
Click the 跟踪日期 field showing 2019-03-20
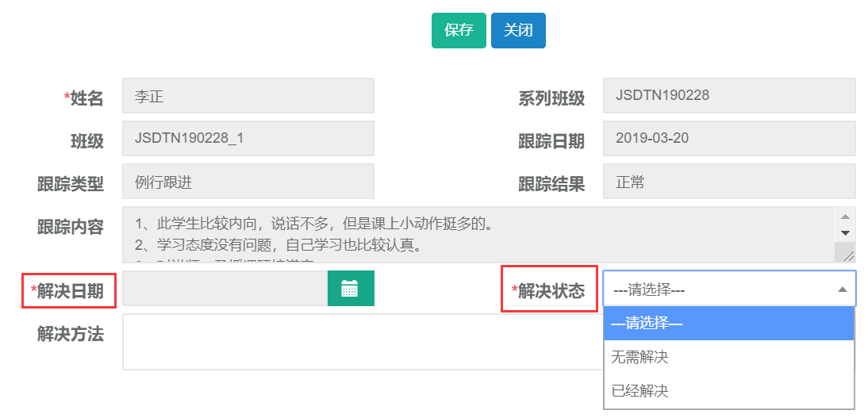tap(728, 139)
